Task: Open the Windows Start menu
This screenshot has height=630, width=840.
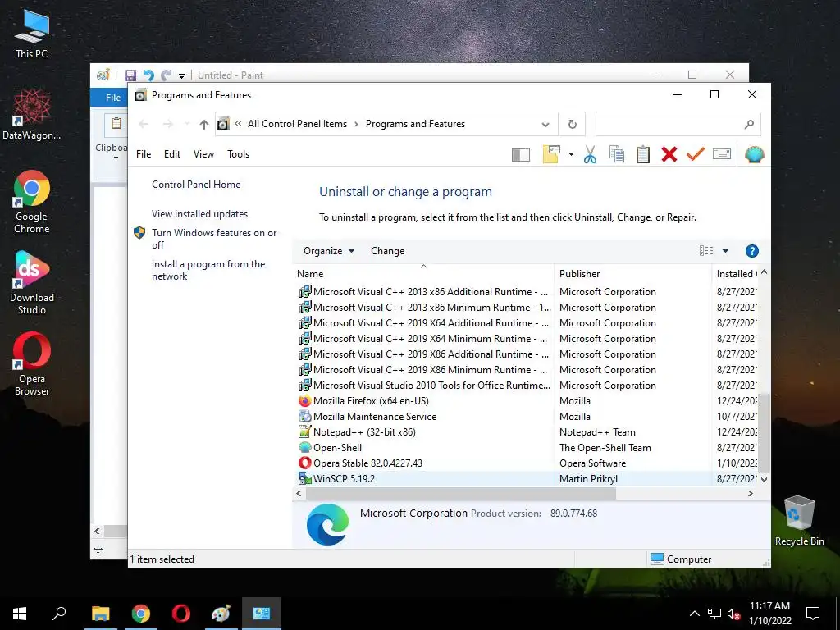Action: [20, 614]
